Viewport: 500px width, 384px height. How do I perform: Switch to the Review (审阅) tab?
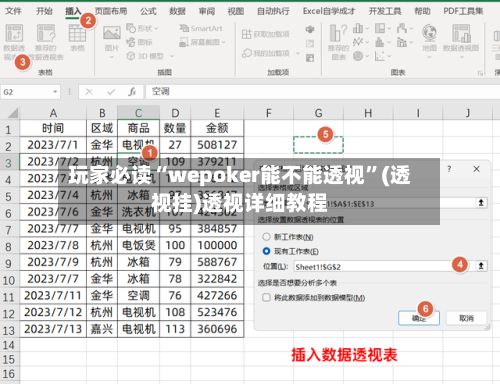pyautogui.click(x=207, y=11)
